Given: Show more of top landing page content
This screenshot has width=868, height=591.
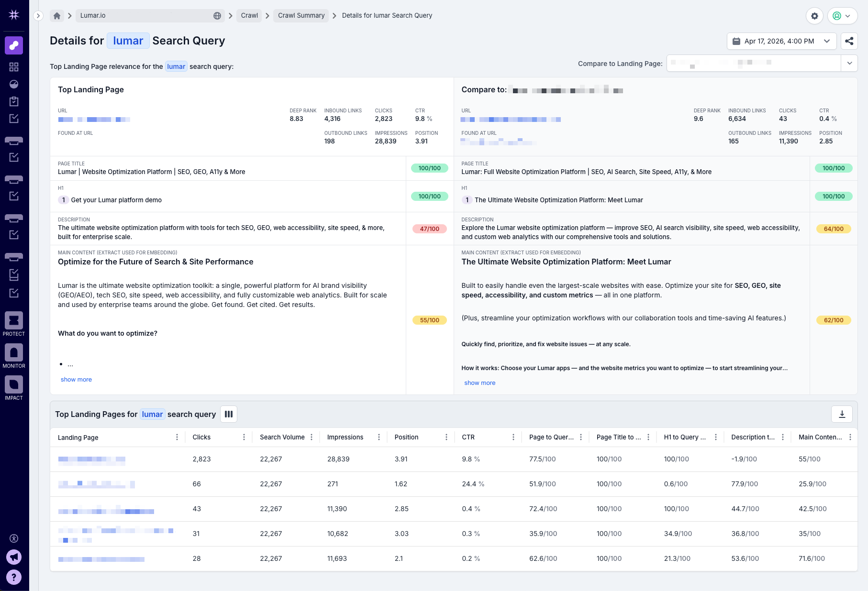Looking at the screenshot, I should (76, 379).
